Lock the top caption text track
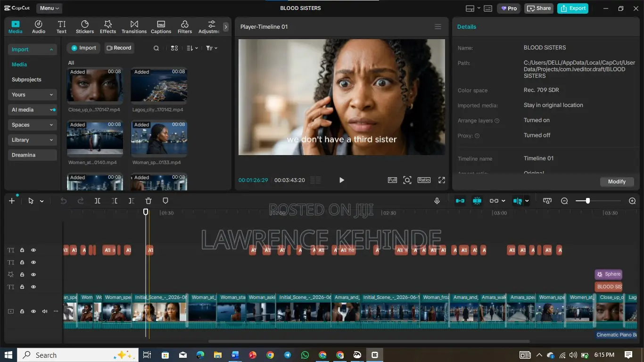The image size is (644, 362). (22, 250)
